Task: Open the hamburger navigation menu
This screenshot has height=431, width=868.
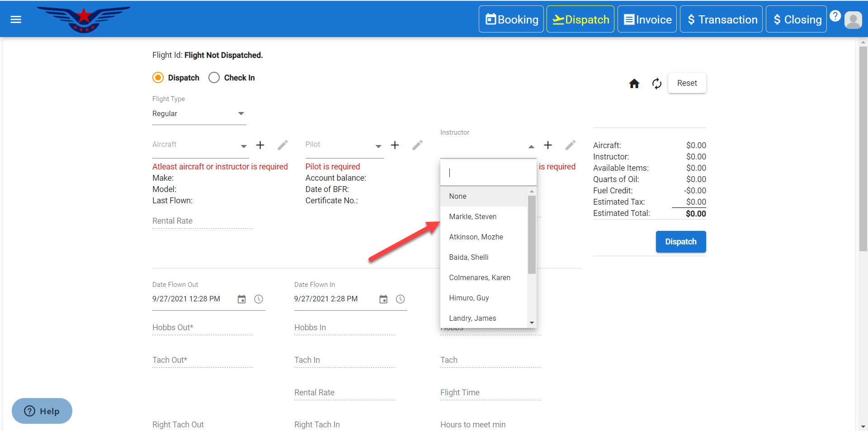Action: (x=16, y=19)
